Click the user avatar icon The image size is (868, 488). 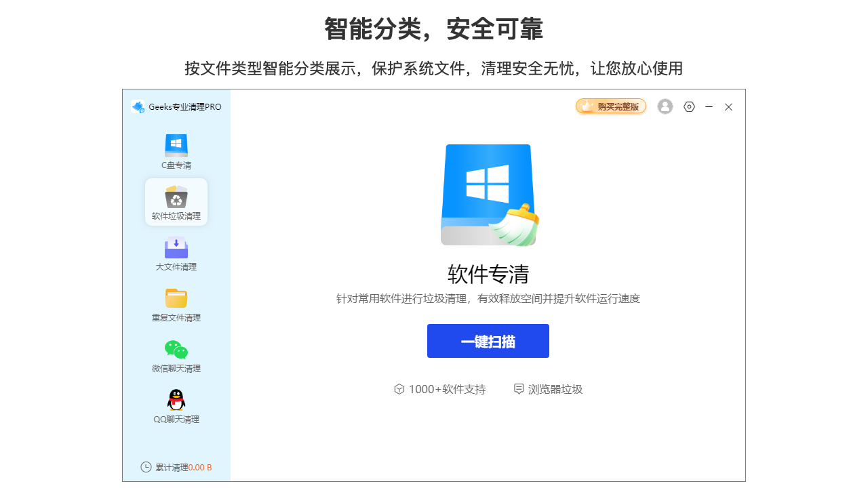[x=665, y=106]
